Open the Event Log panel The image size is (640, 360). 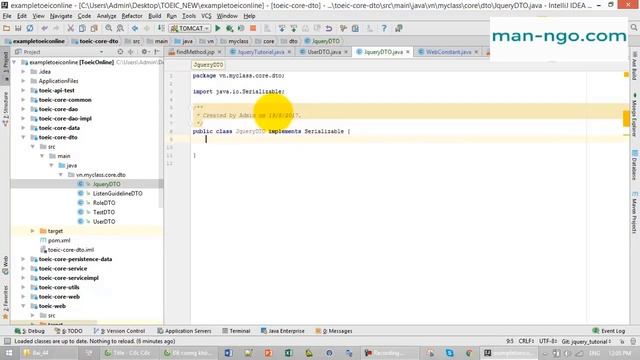(x=609, y=331)
